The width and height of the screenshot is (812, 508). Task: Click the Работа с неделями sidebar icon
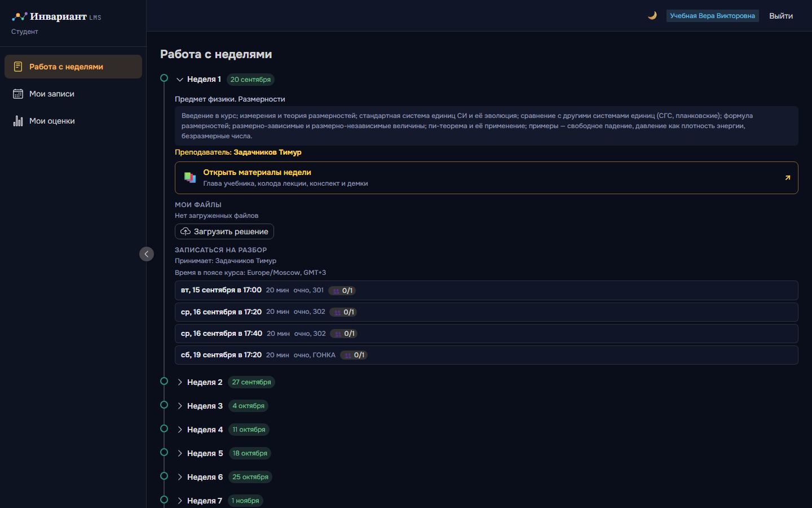tap(18, 67)
